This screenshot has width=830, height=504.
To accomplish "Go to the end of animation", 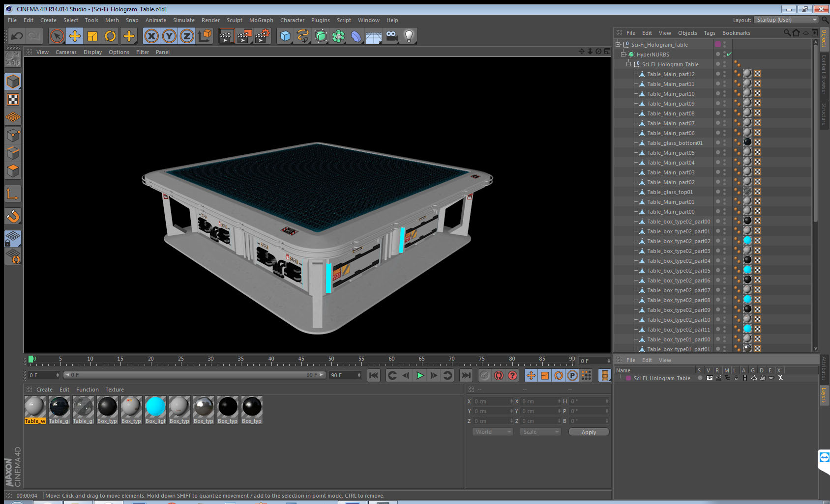I will click(466, 375).
